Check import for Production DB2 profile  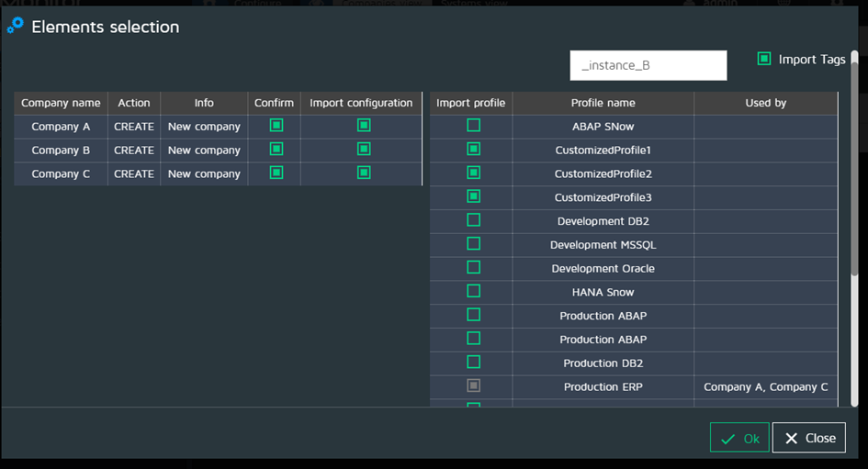473,363
